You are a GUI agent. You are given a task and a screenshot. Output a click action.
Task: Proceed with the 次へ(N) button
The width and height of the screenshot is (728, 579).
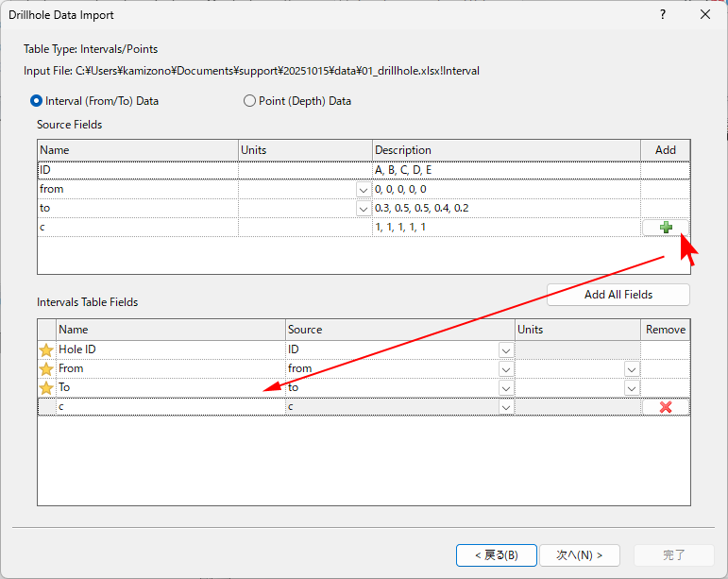[579, 554]
